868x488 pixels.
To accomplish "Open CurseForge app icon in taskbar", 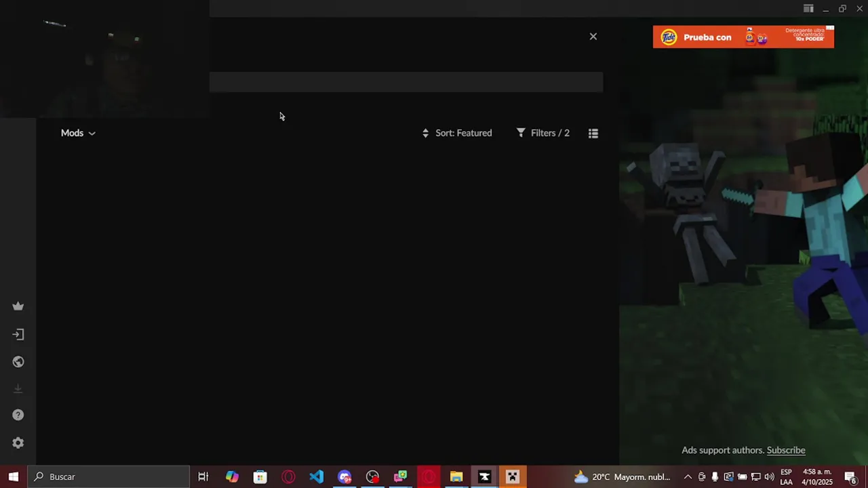I will [x=484, y=476].
